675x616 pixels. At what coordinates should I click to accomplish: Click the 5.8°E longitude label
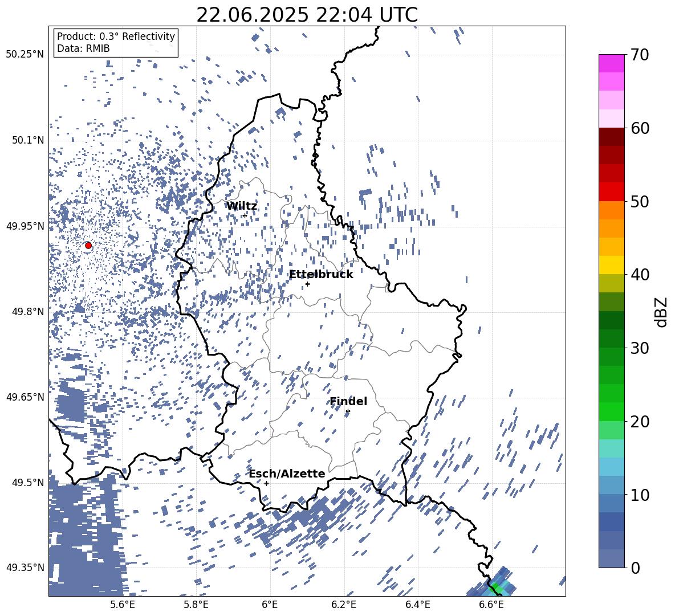click(196, 605)
